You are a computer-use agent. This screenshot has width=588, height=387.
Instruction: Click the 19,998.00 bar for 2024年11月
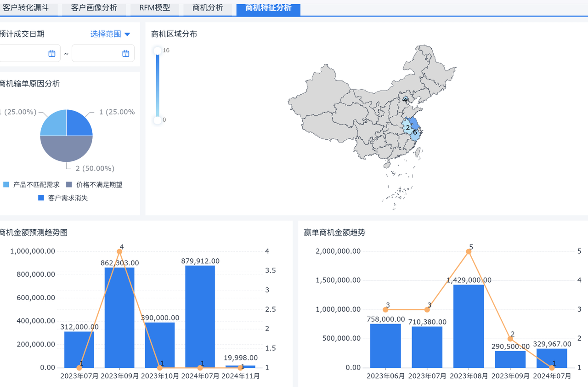coord(240,367)
